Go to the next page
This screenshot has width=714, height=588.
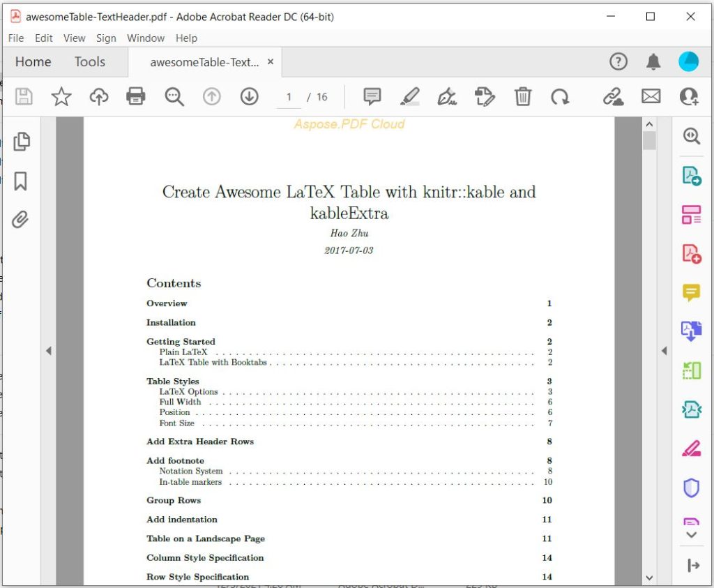(249, 97)
